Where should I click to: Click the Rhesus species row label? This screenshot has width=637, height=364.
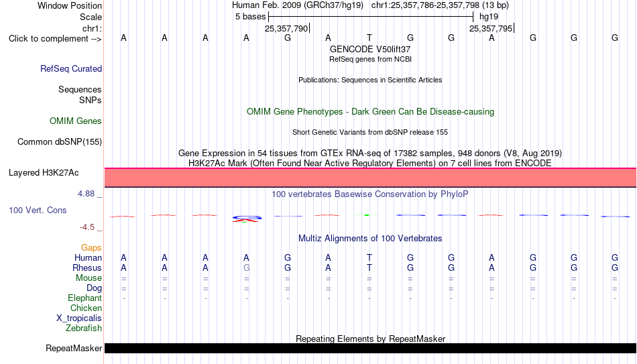[x=87, y=268]
